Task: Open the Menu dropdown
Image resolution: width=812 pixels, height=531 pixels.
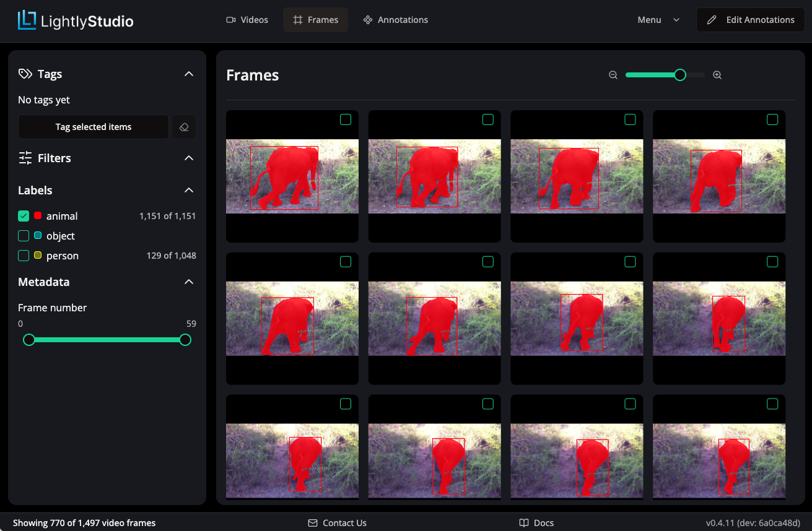Action: [x=658, y=19]
